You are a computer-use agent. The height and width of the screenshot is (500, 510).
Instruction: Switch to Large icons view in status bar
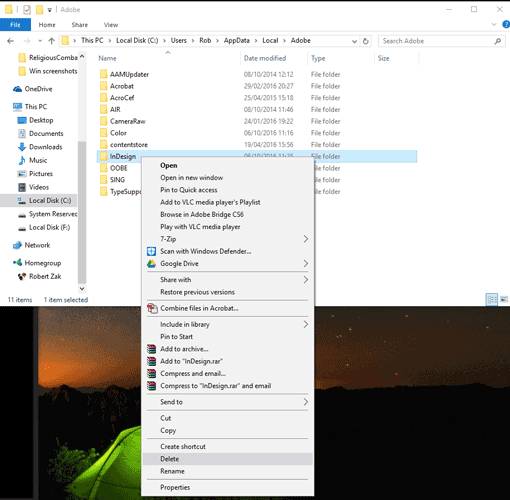[504, 299]
